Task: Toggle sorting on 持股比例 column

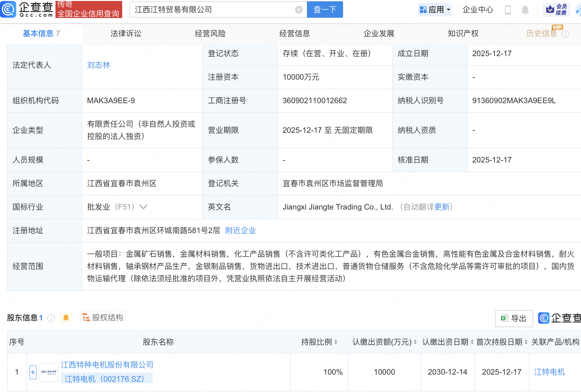Action: pos(337,342)
